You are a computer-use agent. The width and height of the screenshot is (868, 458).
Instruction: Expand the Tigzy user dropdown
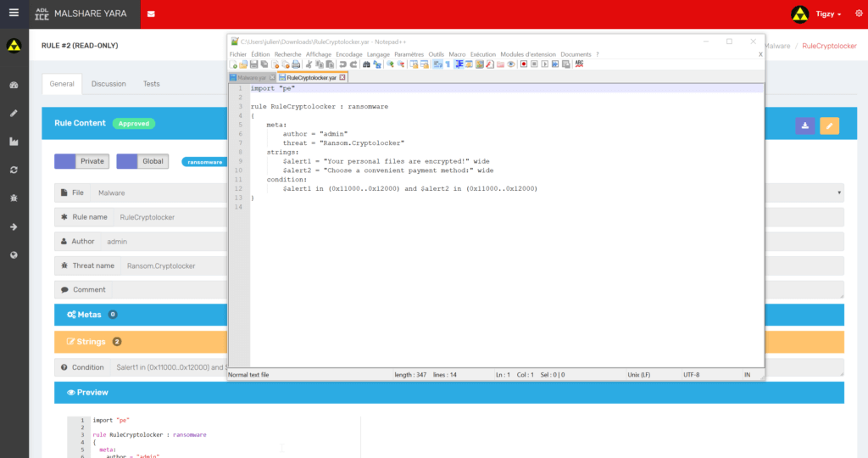pyautogui.click(x=827, y=14)
